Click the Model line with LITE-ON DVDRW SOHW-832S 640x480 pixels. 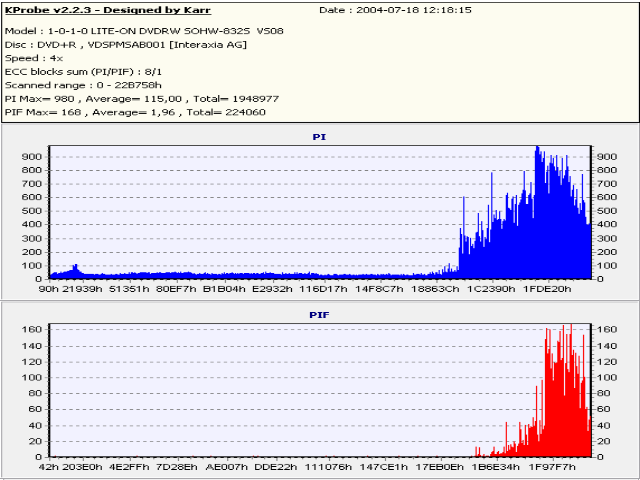pos(144,31)
